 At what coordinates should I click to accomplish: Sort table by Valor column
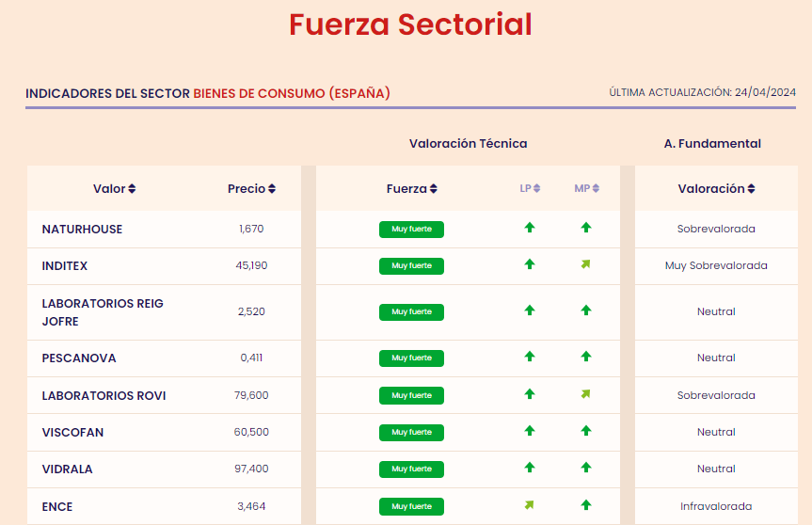pyautogui.click(x=115, y=189)
